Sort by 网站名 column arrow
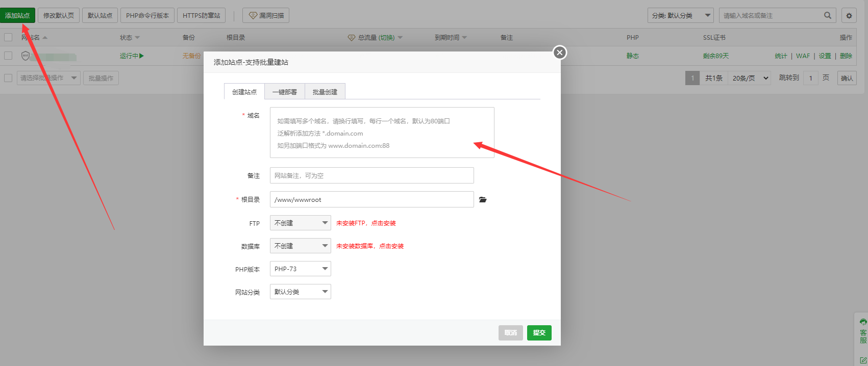Screen dimensions: 868x366 pos(45,37)
